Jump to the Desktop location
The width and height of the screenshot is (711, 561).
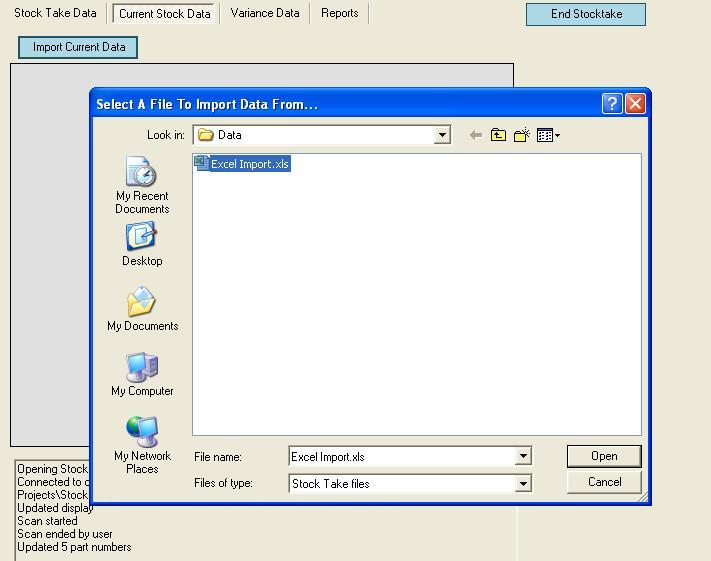pos(142,245)
